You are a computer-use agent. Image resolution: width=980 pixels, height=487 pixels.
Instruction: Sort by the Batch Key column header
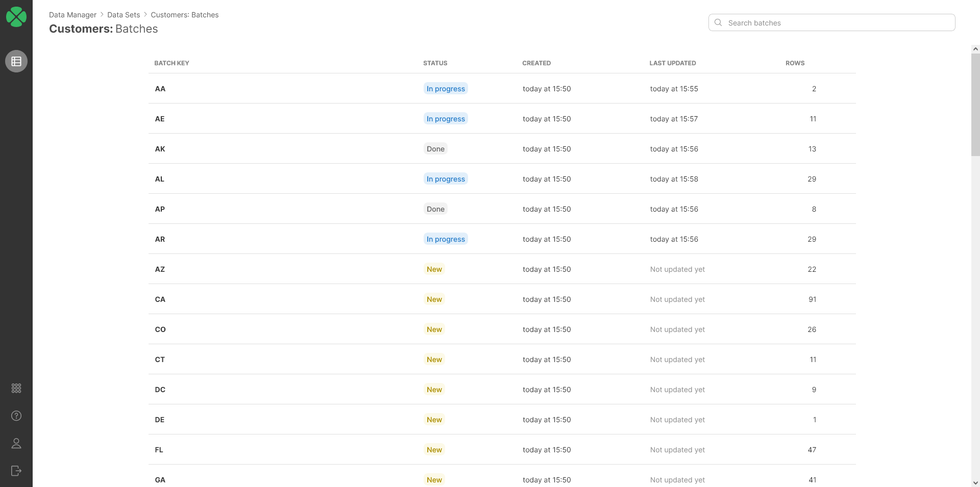click(171, 63)
